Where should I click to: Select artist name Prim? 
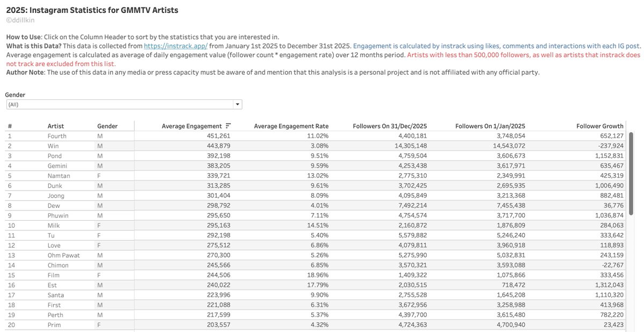[x=54, y=325]
